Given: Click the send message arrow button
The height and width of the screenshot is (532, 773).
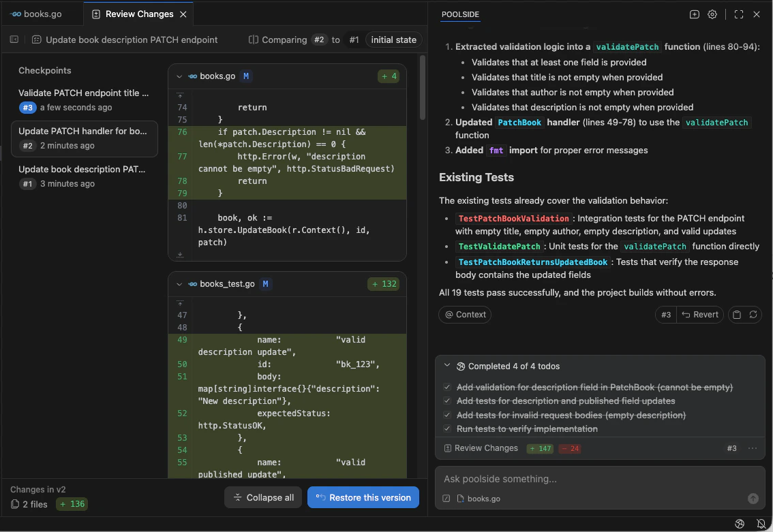Looking at the screenshot, I should [x=753, y=499].
